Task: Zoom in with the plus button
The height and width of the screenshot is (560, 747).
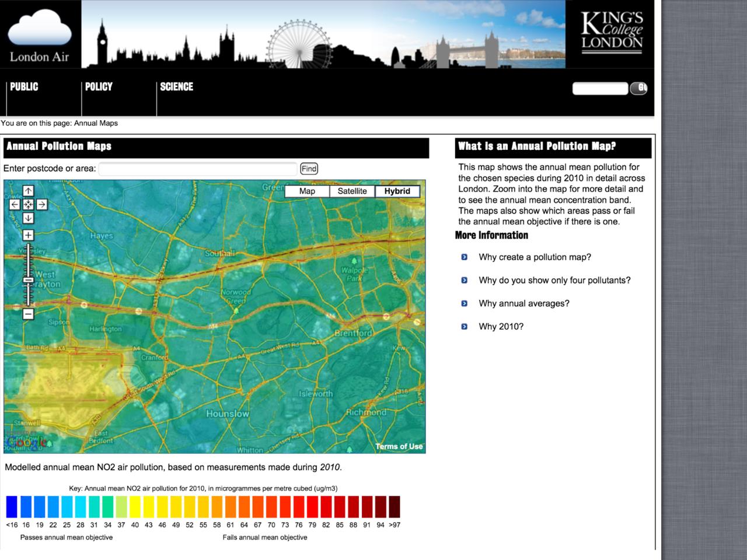Action: click(x=28, y=235)
